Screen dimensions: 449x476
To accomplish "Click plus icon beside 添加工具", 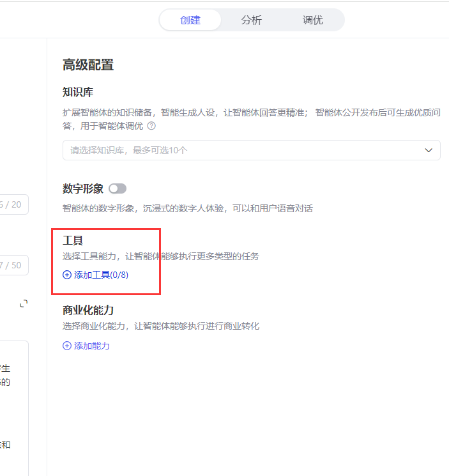I will click(x=66, y=275).
